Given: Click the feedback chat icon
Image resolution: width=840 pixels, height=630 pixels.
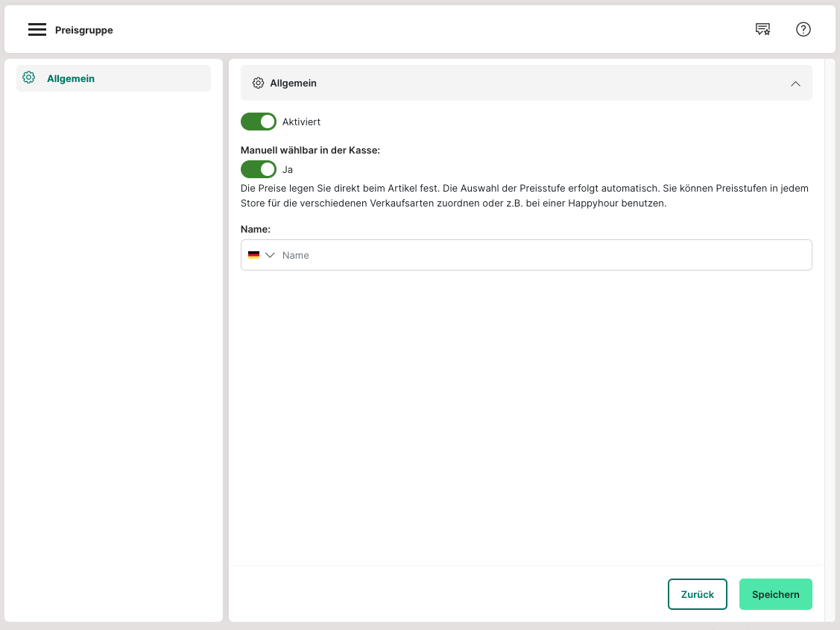Looking at the screenshot, I should tap(762, 30).
